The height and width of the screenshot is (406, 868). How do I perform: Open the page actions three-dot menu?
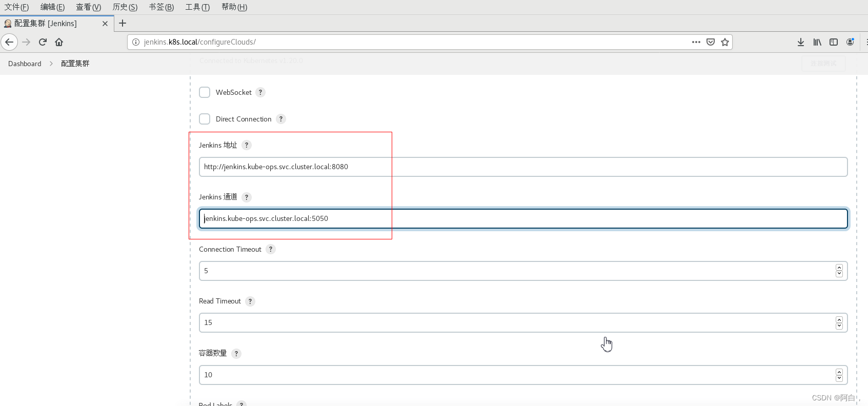coord(696,42)
